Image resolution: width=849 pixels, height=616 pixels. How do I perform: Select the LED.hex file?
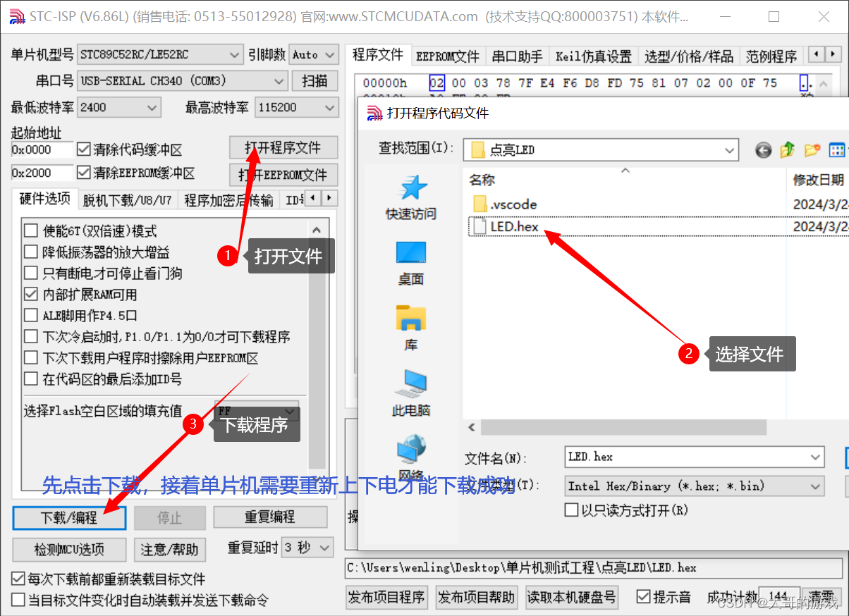(x=506, y=226)
